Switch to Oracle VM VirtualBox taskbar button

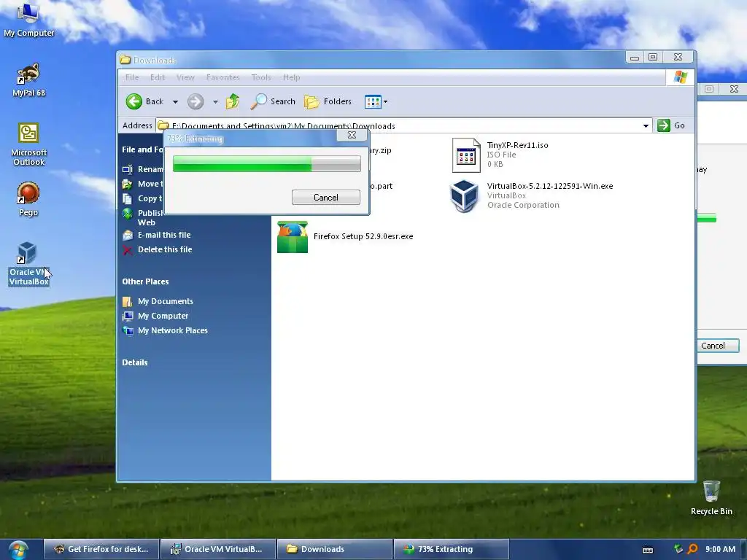(x=218, y=549)
